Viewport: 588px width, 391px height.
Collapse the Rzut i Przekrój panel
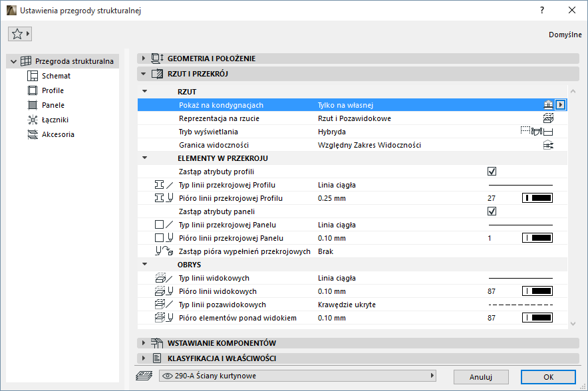pyautogui.click(x=143, y=74)
